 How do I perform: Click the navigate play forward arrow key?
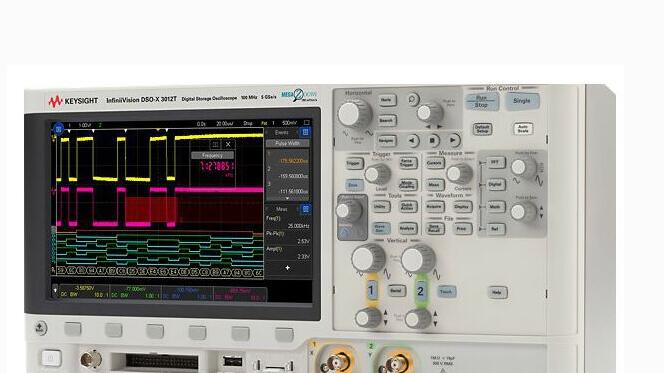click(x=453, y=140)
